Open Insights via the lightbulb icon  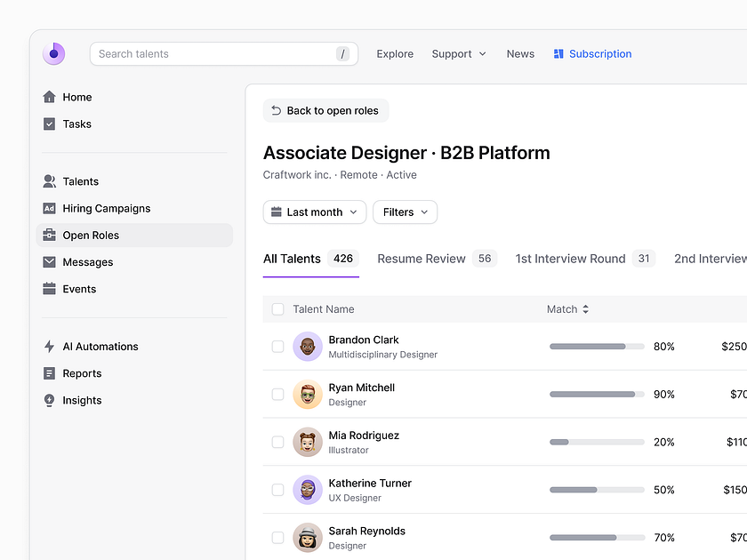coord(51,400)
